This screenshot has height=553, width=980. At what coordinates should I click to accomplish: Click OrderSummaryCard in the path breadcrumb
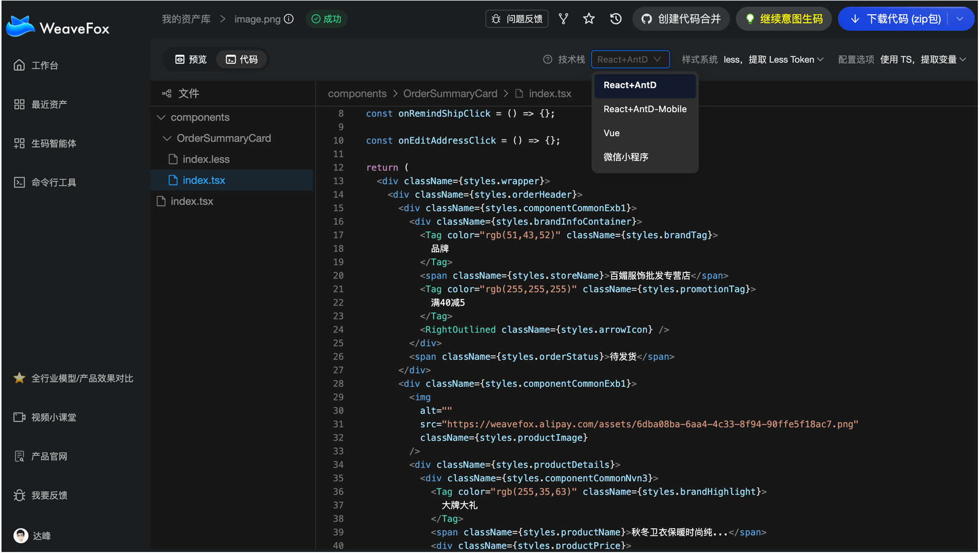[x=450, y=94]
